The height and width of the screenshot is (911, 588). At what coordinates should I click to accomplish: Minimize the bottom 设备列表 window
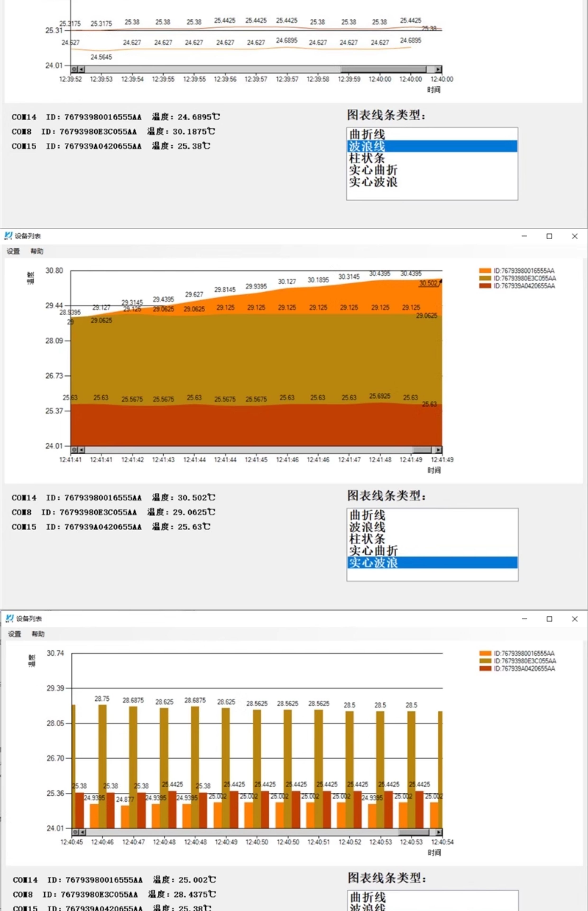coord(524,619)
